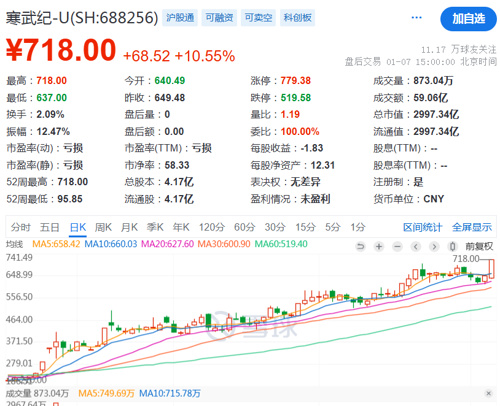Click the MA10:660.03 indicator label

click(111, 244)
